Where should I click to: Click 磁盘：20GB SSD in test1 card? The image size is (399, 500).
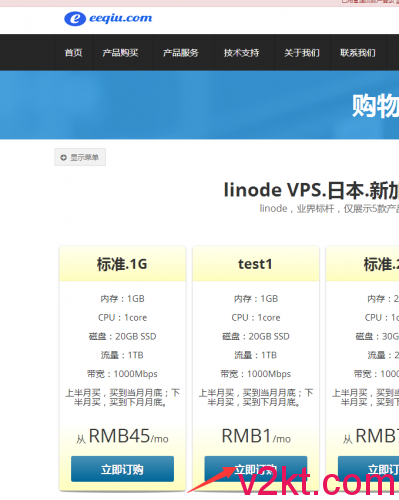click(256, 336)
